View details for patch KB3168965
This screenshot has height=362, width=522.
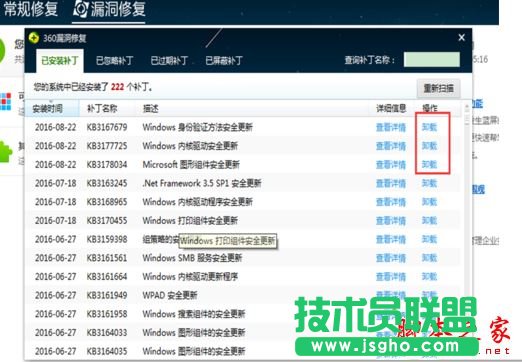tap(391, 202)
